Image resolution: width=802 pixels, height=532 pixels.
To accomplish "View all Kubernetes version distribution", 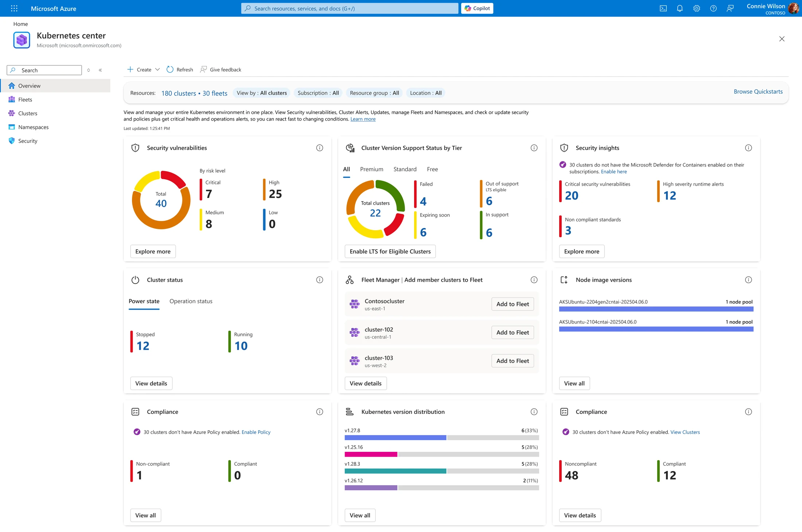I will pyautogui.click(x=360, y=515).
